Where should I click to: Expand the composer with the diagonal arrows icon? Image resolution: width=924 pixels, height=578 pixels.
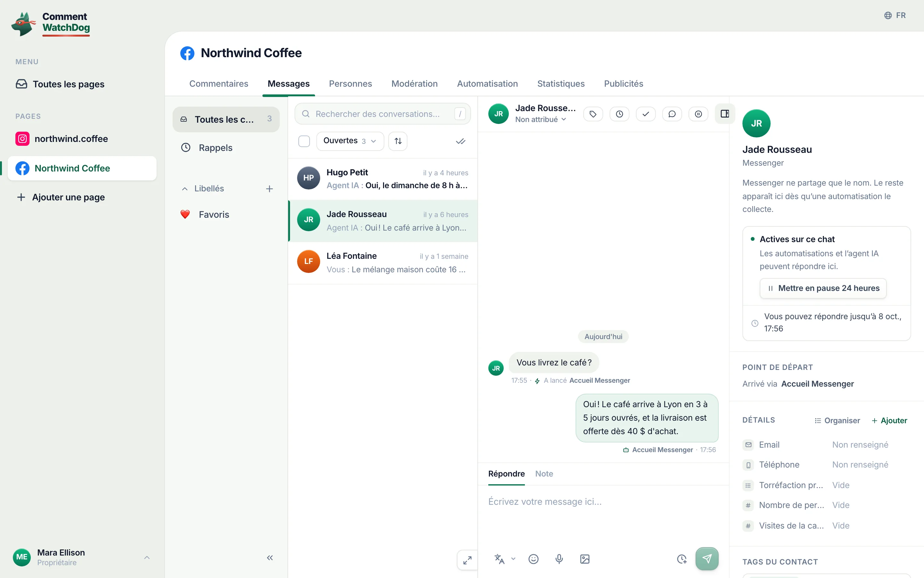[467, 560]
